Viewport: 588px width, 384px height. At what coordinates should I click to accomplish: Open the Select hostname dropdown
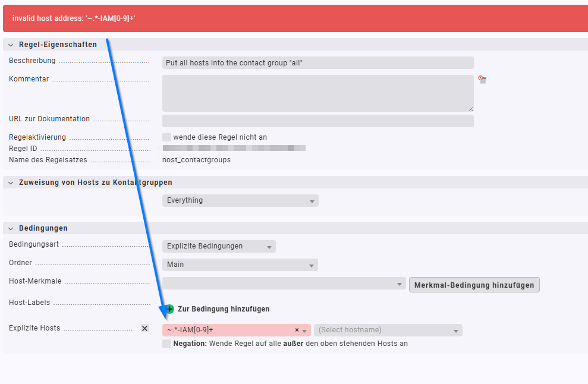click(388, 331)
